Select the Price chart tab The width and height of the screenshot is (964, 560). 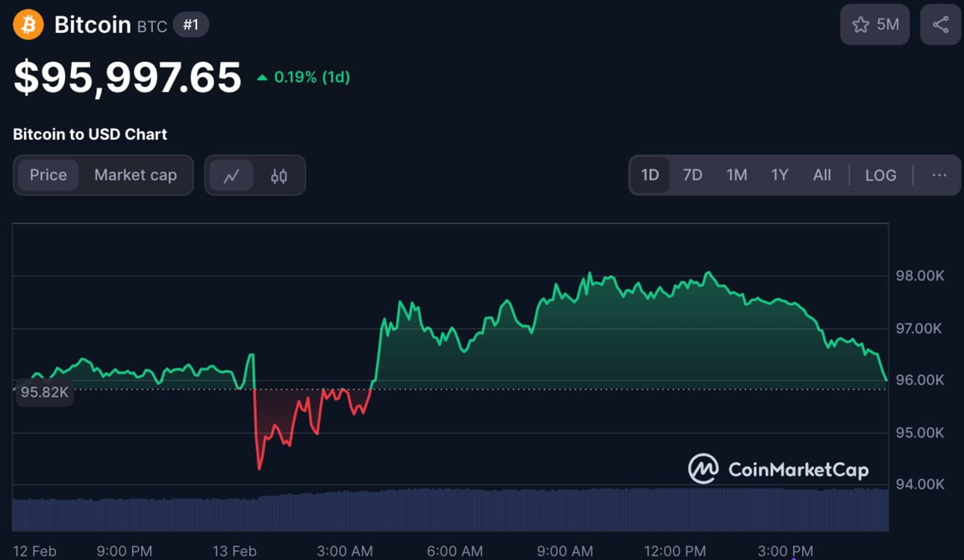(x=48, y=175)
